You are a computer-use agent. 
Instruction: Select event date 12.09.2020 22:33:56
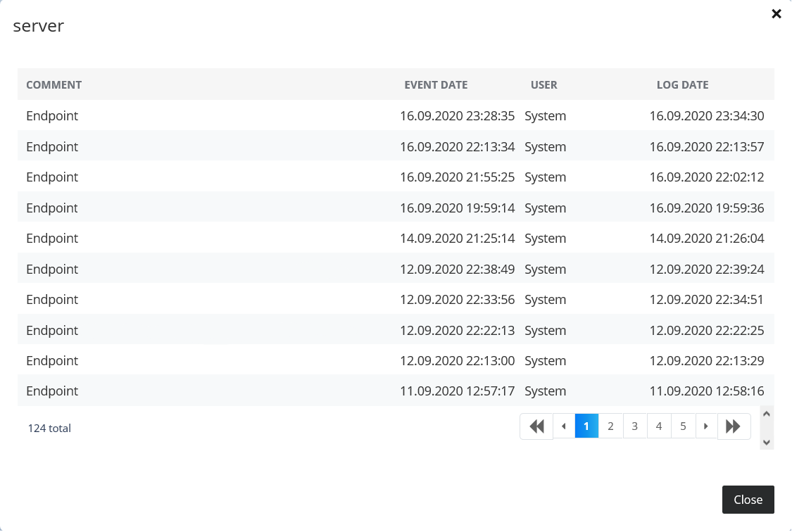(457, 299)
